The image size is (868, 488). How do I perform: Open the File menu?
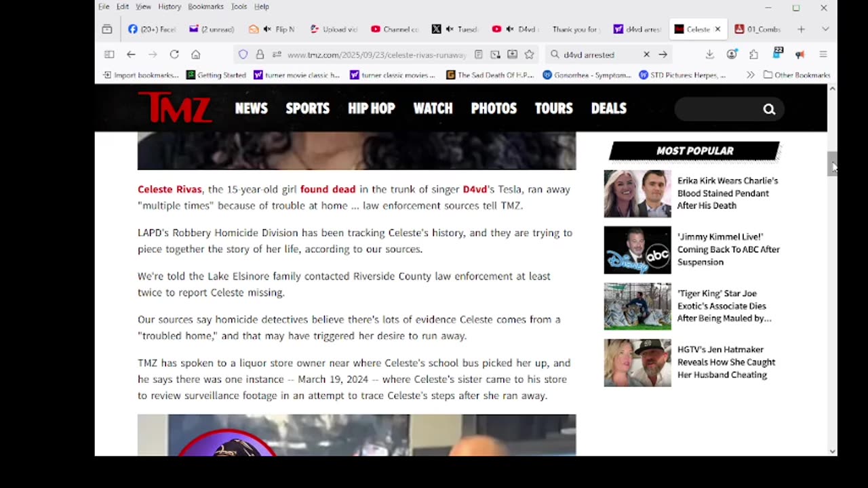tap(104, 7)
